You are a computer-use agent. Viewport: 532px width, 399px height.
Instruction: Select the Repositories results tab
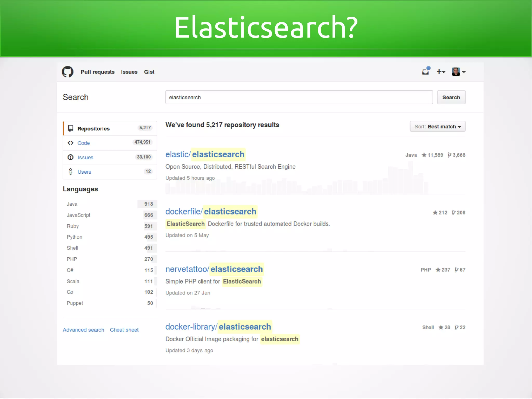tap(110, 128)
